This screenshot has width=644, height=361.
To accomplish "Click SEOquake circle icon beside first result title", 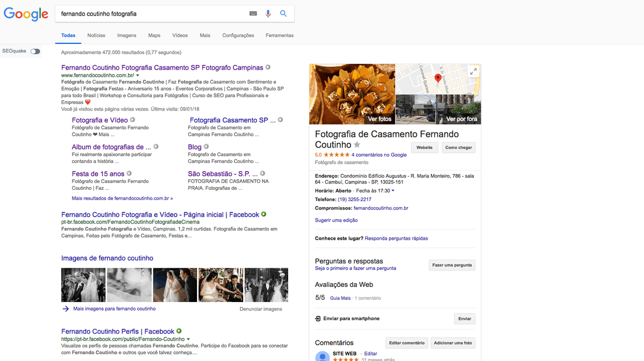I will click(268, 68).
